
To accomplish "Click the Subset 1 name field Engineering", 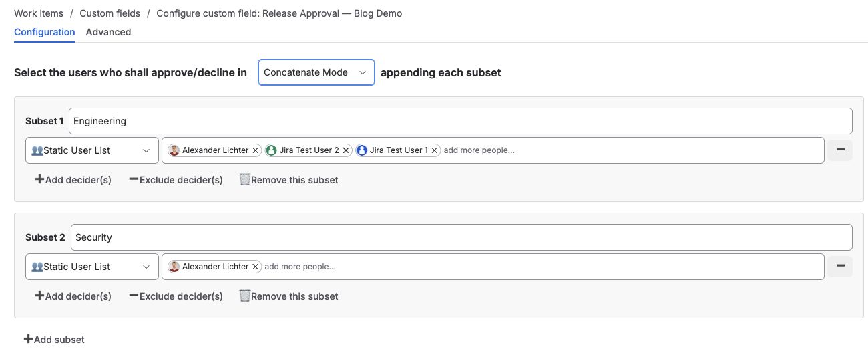I will (x=461, y=121).
